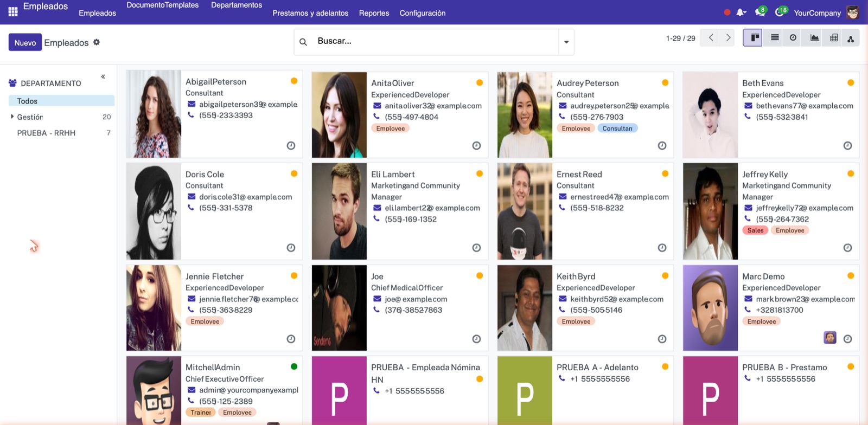Open the PRUEBA B - Prestamo card title
Image resolution: width=868 pixels, height=425 pixels.
tap(784, 367)
